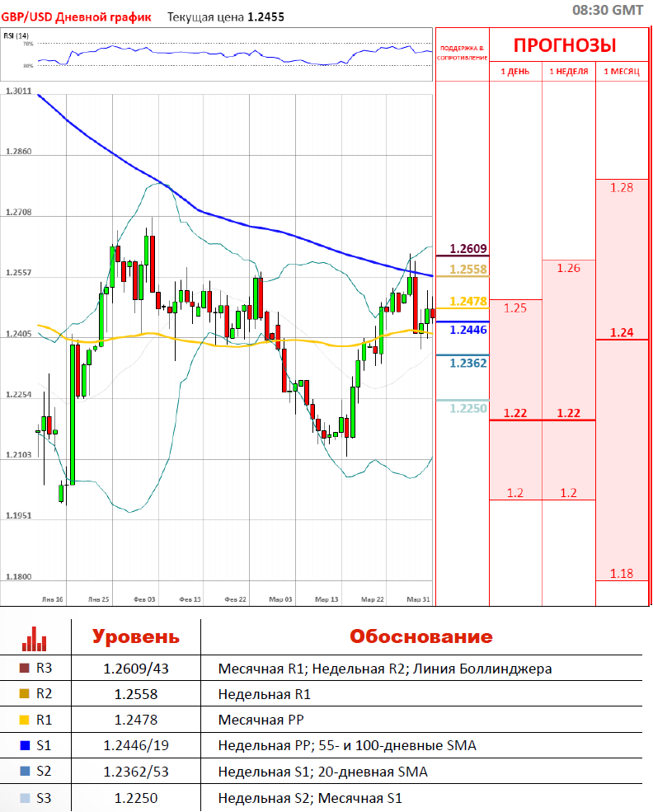Select the 1 ДЕНЬ forecast column header
The height and width of the screenshot is (812, 653).
[515, 72]
